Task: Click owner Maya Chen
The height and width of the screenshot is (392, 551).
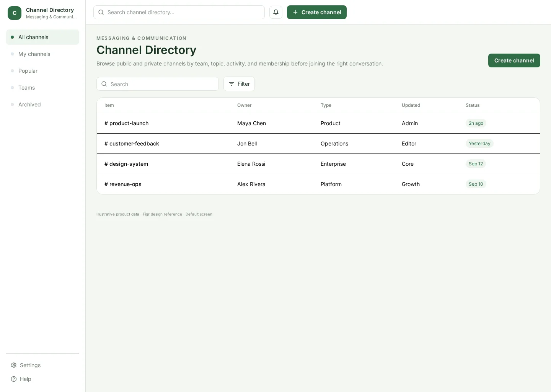Action: [251, 123]
